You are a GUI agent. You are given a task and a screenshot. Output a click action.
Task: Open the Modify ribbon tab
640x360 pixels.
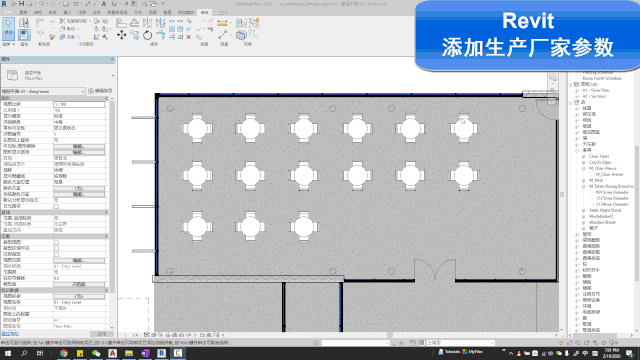pyautogui.click(x=204, y=13)
